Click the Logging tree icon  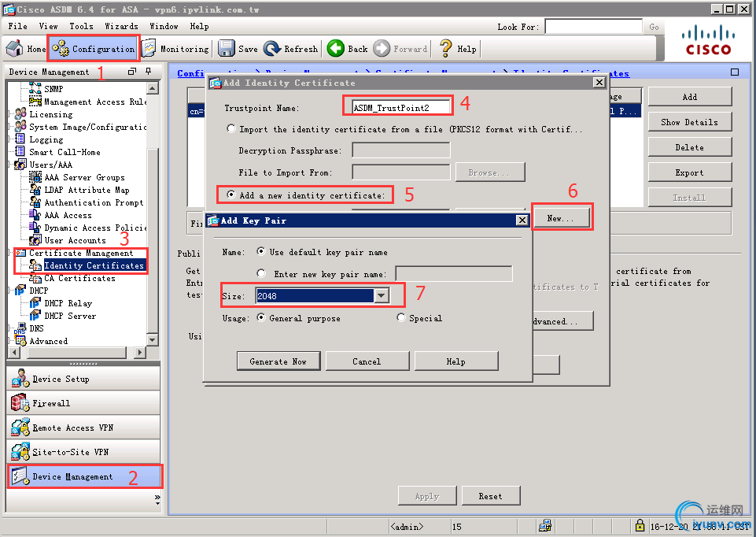coord(20,139)
